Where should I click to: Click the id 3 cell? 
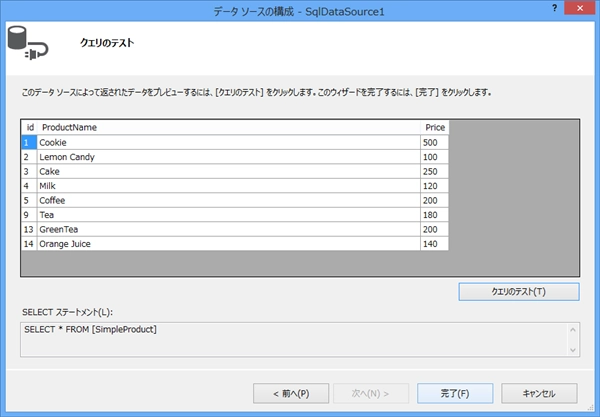coord(29,172)
